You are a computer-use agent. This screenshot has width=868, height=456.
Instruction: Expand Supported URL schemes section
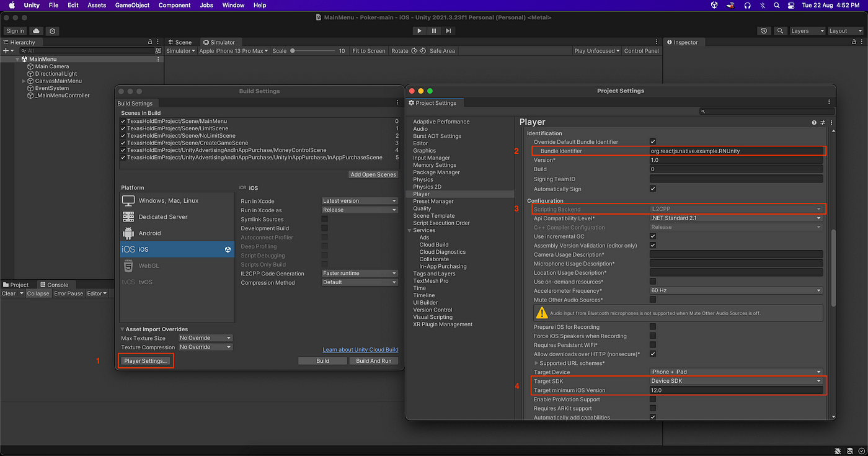point(536,363)
